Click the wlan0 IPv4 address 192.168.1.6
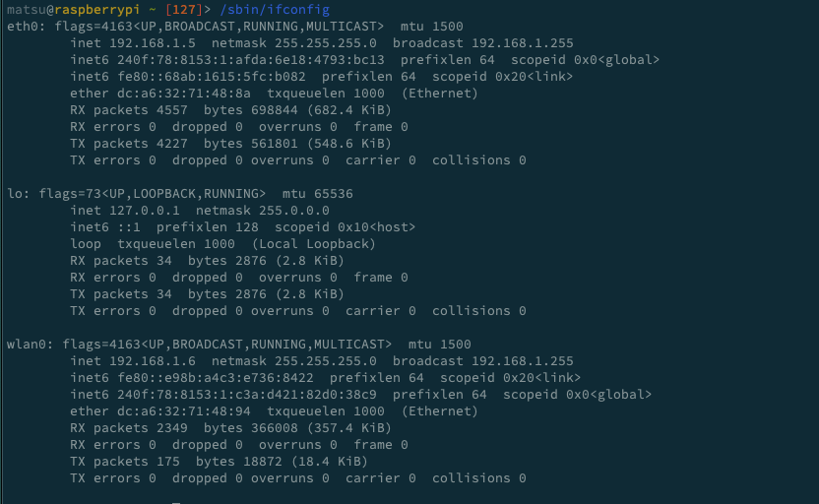 coord(153,360)
